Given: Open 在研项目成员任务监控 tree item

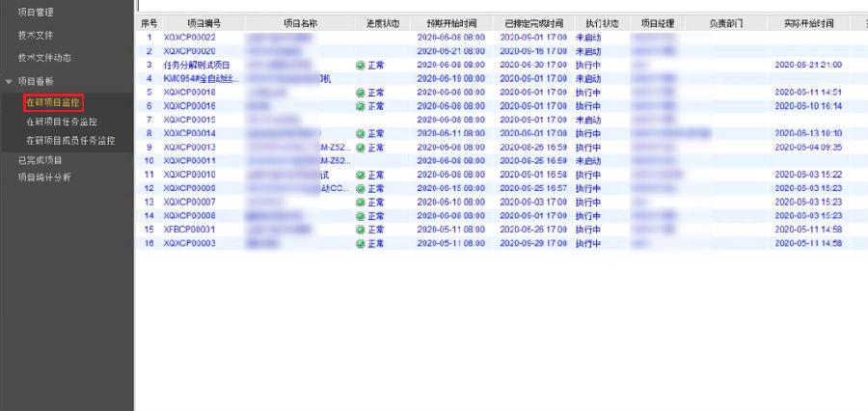Looking at the screenshot, I should (70, 141).
